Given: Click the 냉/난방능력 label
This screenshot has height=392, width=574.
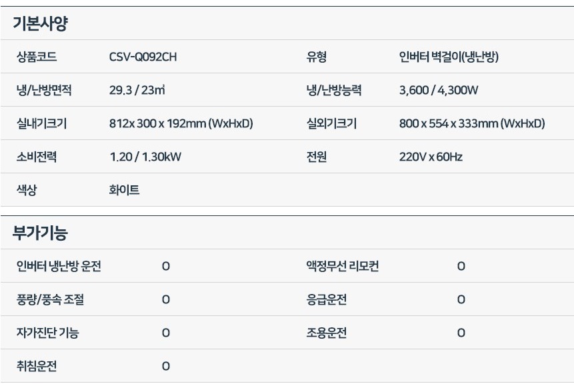Looking at the screenshot, I should (329, 91).
